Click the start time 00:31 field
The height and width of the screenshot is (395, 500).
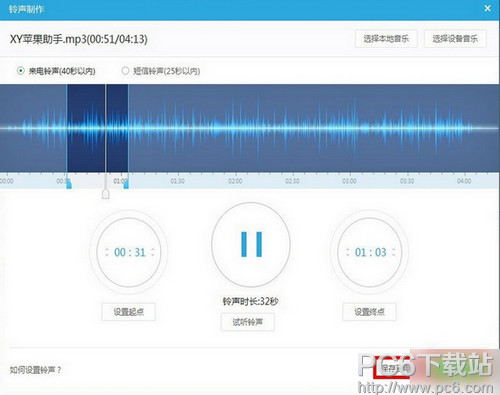(x=130, y=252)
